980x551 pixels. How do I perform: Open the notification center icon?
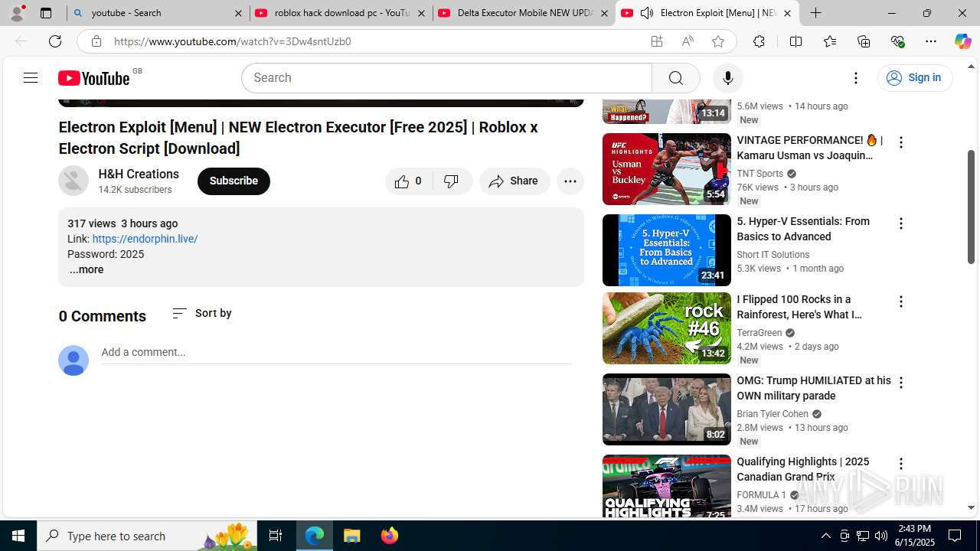pyautogui.click(x=955, y=536)
